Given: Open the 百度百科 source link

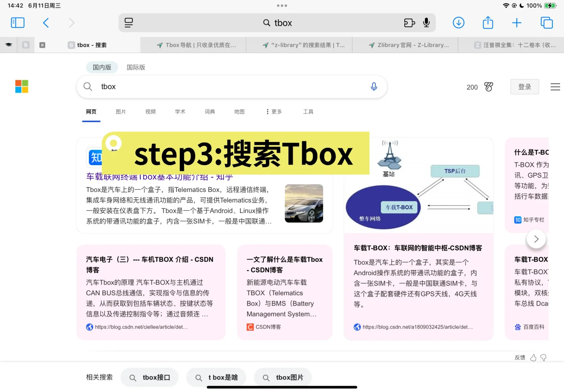Looking at the screenshot, I should [x=530, y=327].
